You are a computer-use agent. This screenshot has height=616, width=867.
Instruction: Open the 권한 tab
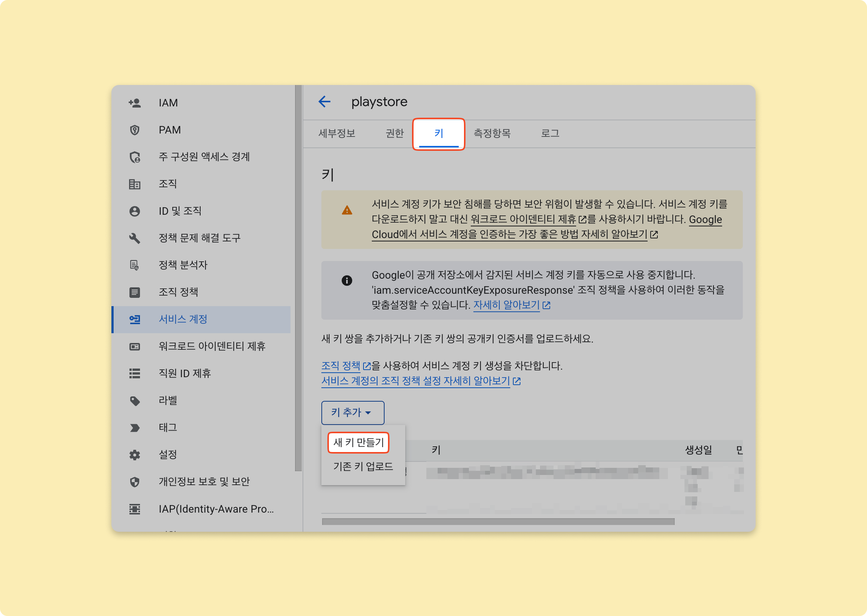(394, 134)
